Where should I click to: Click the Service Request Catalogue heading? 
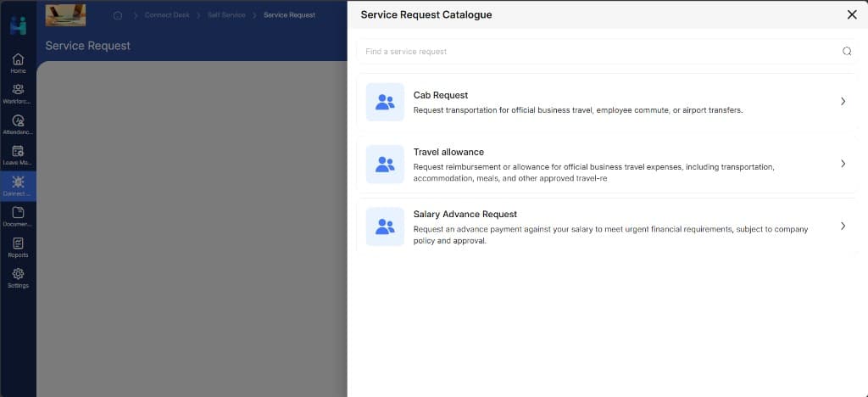426,15
